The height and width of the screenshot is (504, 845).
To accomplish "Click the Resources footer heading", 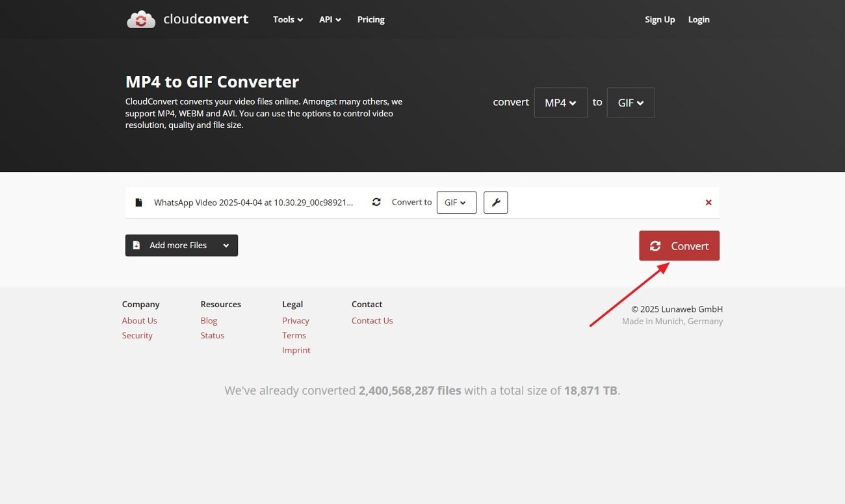I will point(221,305).
